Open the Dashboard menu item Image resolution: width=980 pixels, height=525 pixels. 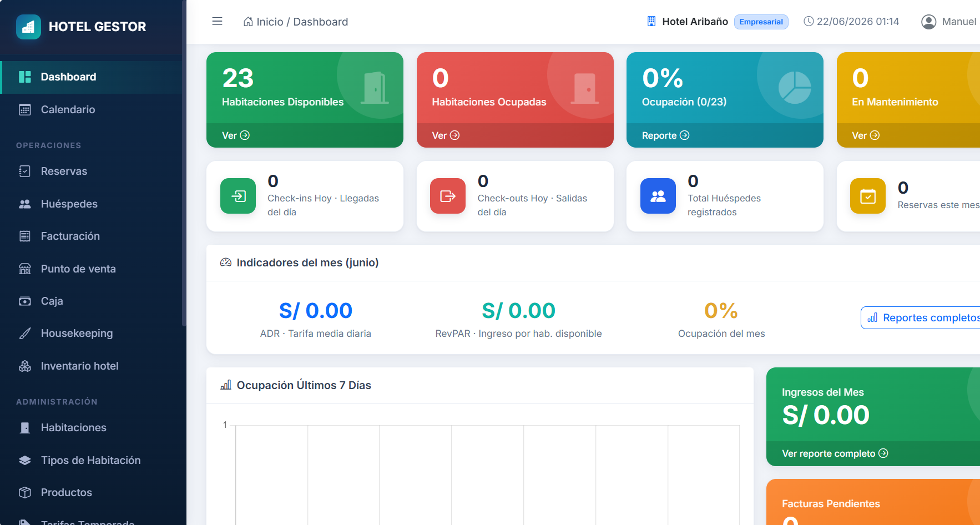click(92, 77)
